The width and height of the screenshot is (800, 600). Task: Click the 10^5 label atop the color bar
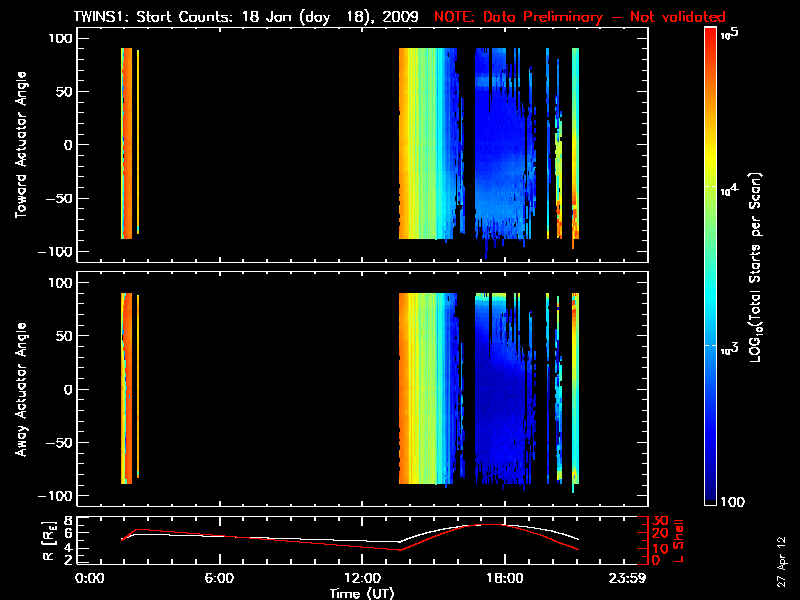click(727, 33)
